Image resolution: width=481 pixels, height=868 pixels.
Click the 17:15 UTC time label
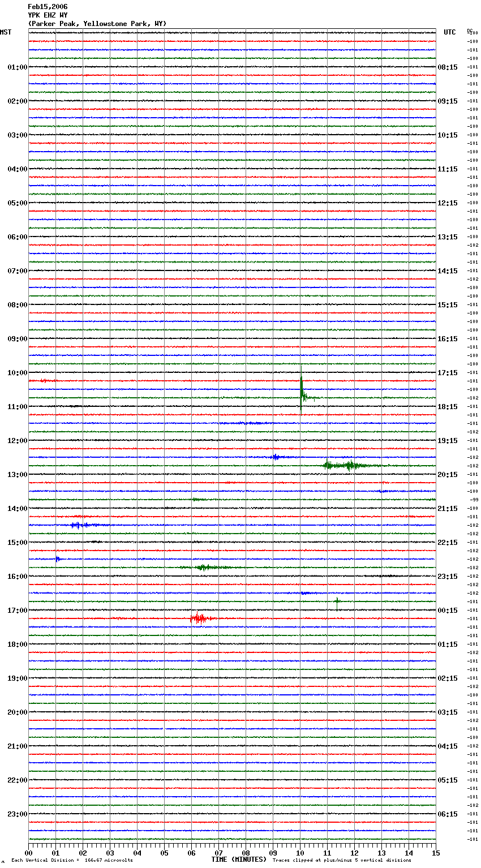coord(448,373)
